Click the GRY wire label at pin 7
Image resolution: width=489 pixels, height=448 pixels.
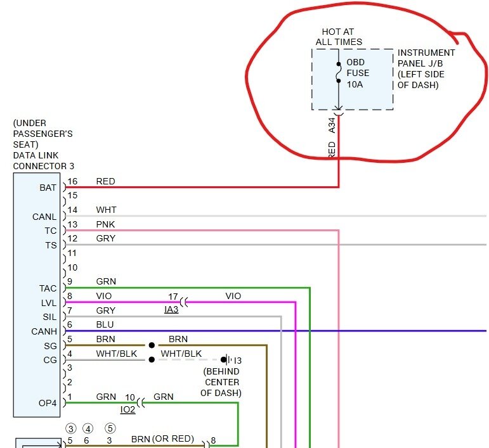pos(106,310)
